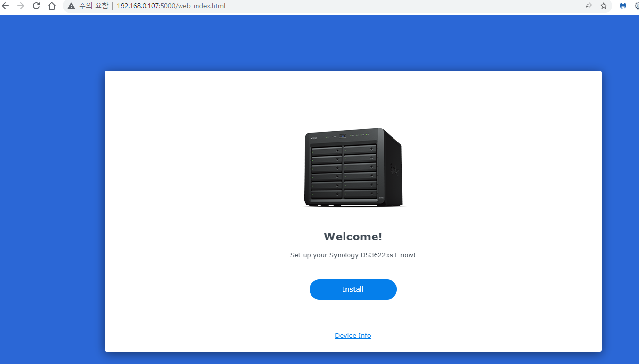Reload the page with the refresh icon
Viewport: 639px width, 364px height.
pos(36,6)
